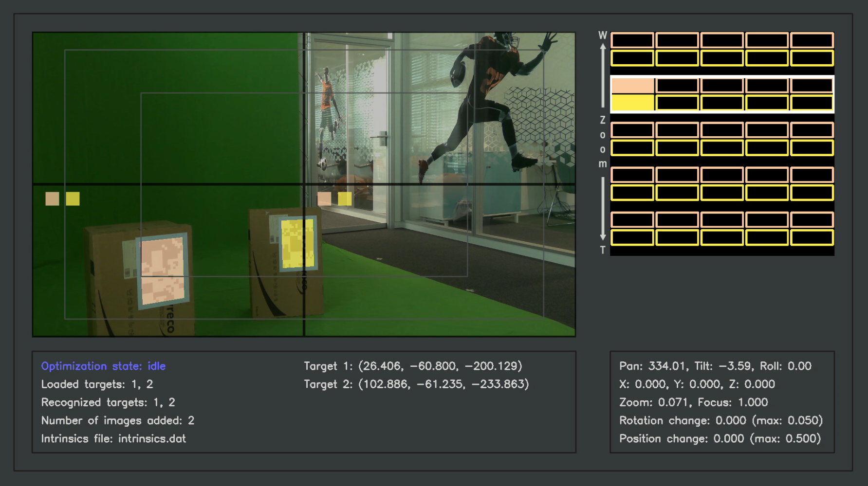868x486 pixels.
Task: Click small yellow square near video center
Action: click(x=345, y=198)
